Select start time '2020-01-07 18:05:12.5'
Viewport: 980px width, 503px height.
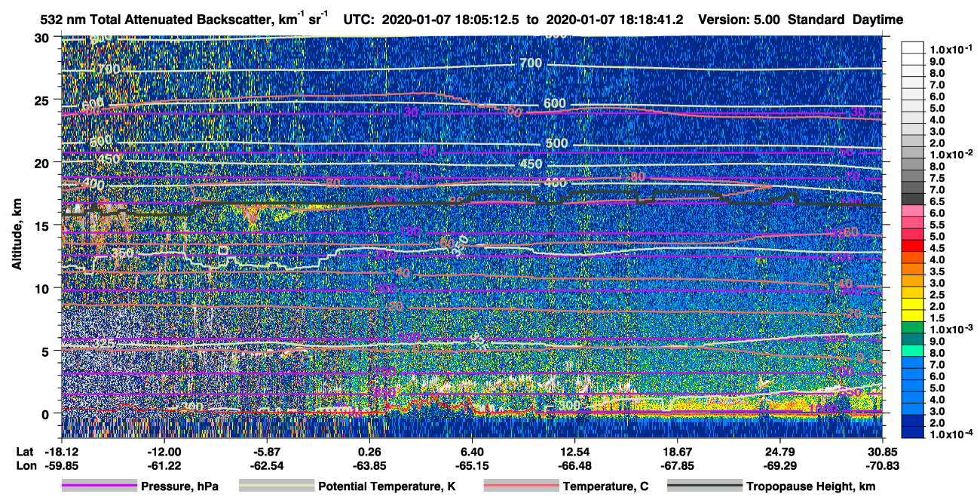click(x=449, y=20)
